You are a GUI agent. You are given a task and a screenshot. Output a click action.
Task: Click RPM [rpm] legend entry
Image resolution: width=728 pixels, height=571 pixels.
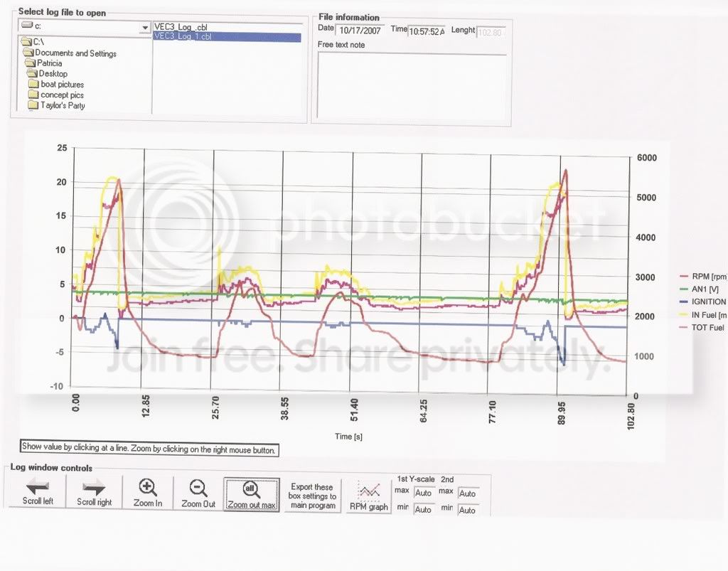[703, 277]
